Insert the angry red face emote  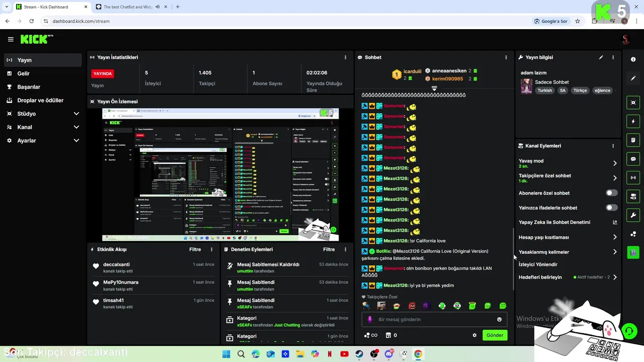point(412,306)
